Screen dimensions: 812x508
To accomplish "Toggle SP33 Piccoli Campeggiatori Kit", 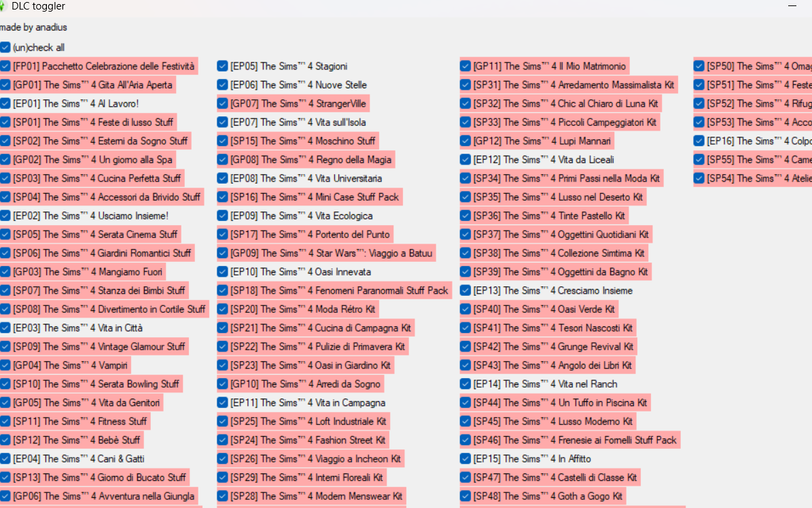I will pyautogui.click(x=465, y=122).
